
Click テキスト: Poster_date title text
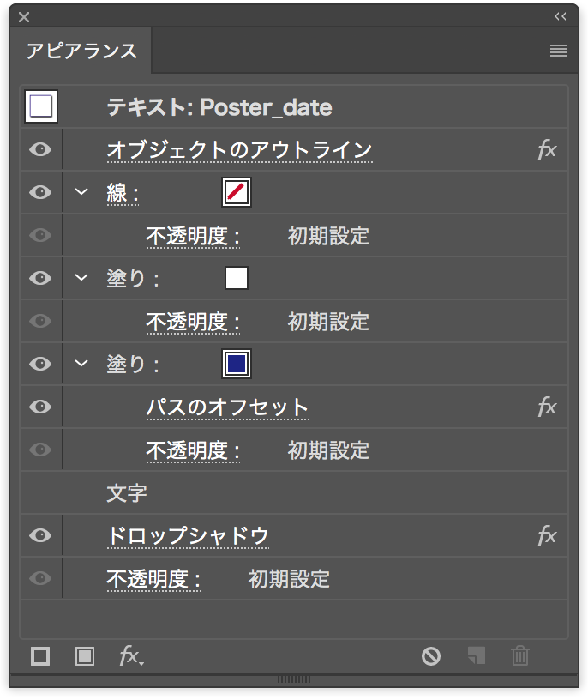tap(219, 107)
